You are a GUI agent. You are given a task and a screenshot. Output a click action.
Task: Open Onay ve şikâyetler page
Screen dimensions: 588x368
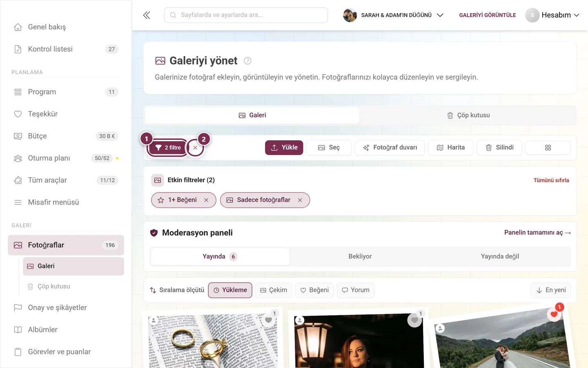66,307
